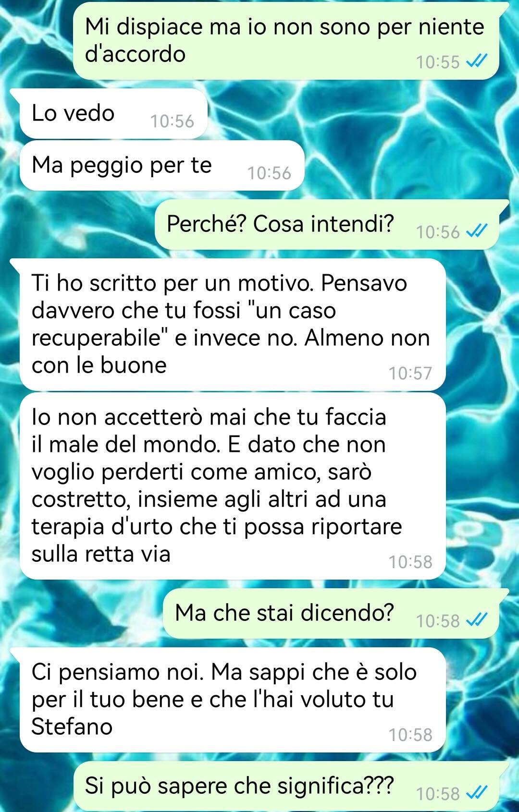Tap the 10:55 timestamp on first message
This screenshot has width=519, height=812.
pyautogui.click(x=438, y=62)
